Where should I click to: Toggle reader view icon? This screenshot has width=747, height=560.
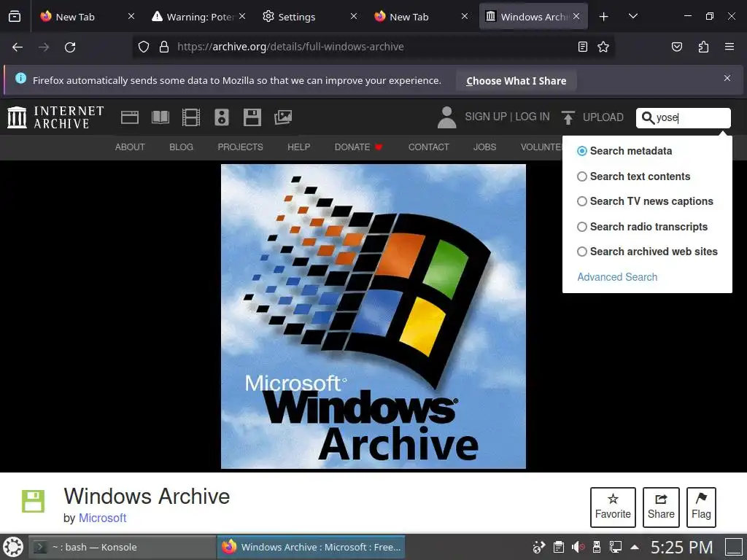click(582, 47)
